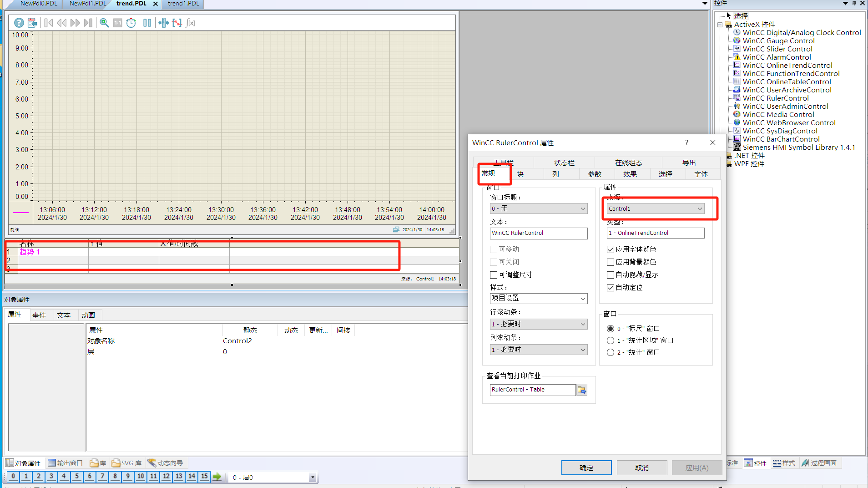Open the 导出 tab
This screenshot has width=868, height=488.
[689, 163]
